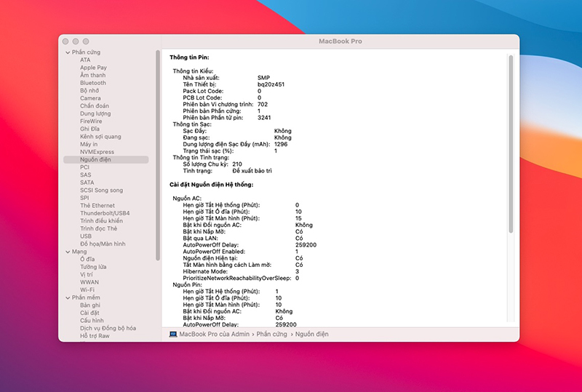Open the Wi-Fi network entry
The image size is (582, 392).
pos(87,289)
